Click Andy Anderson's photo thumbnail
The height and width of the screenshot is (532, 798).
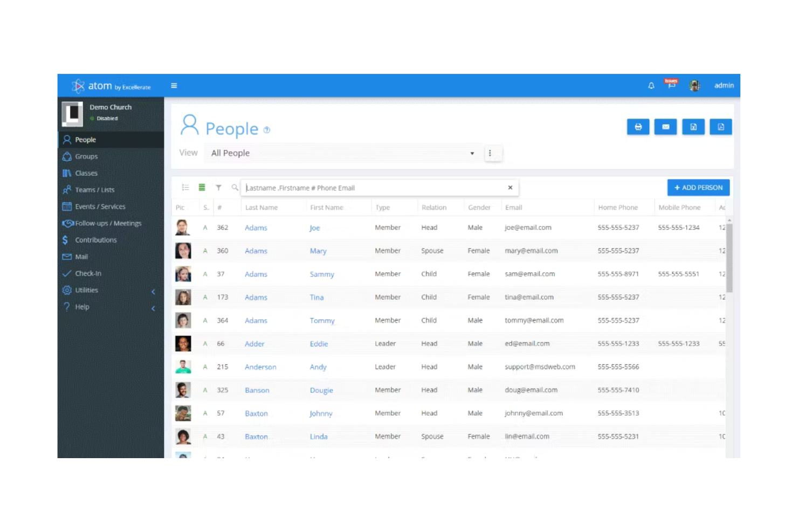pyautogui.click(x=183, y=367)
